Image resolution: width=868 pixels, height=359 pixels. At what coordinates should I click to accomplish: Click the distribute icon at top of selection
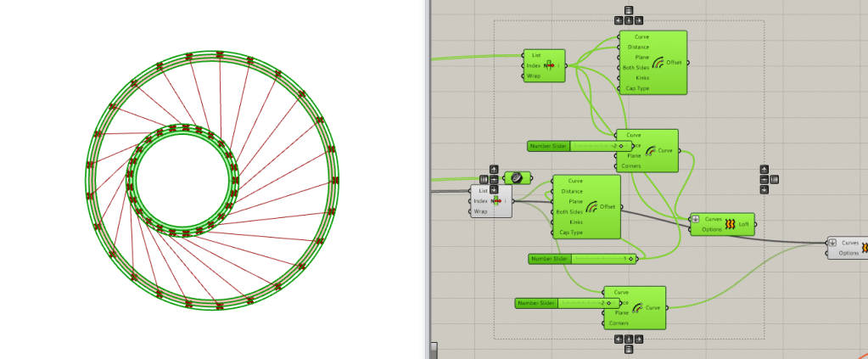(629, 10)
